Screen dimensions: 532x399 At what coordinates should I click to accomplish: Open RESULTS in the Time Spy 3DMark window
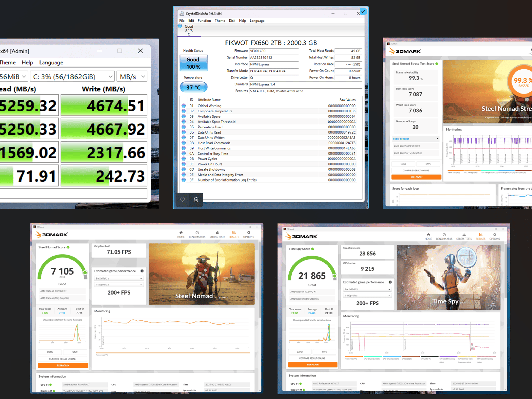[x=480, y=236]
